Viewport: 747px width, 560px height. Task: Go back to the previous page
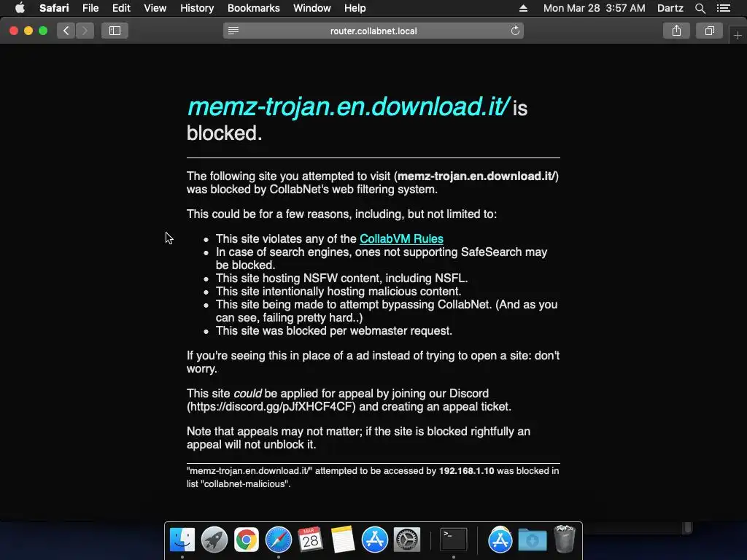click(x=66, y=31)
